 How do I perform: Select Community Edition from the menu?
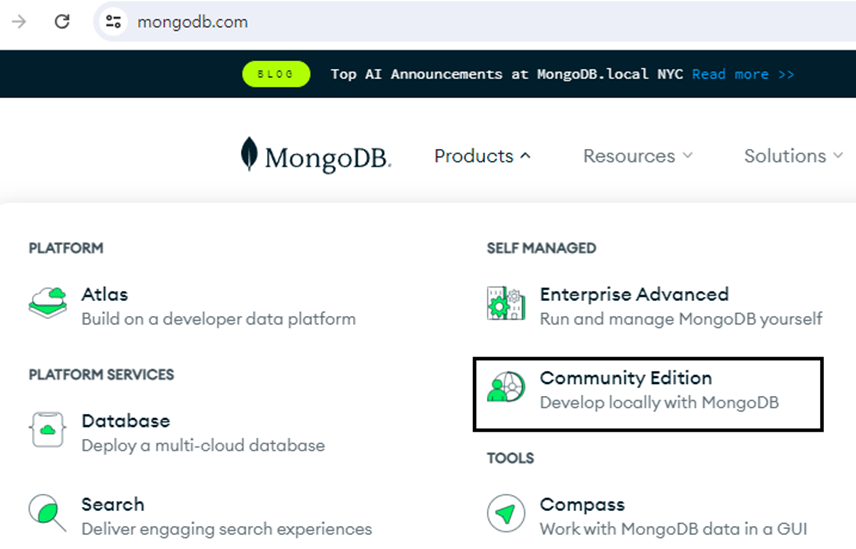point(626,379)
